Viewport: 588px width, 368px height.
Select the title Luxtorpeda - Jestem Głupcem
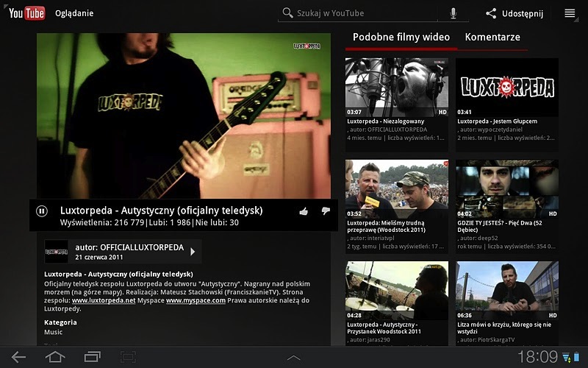point(497,121)
